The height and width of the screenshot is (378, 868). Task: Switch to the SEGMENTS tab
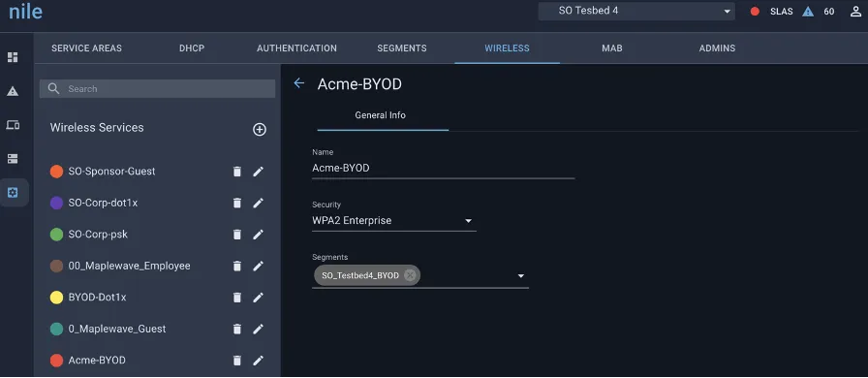[402, 48]
